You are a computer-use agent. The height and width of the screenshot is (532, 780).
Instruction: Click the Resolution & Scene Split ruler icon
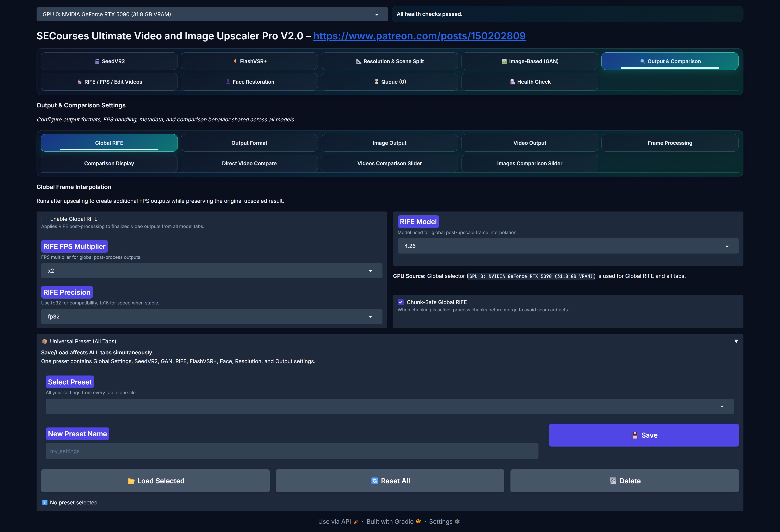[x=359, y=61]
